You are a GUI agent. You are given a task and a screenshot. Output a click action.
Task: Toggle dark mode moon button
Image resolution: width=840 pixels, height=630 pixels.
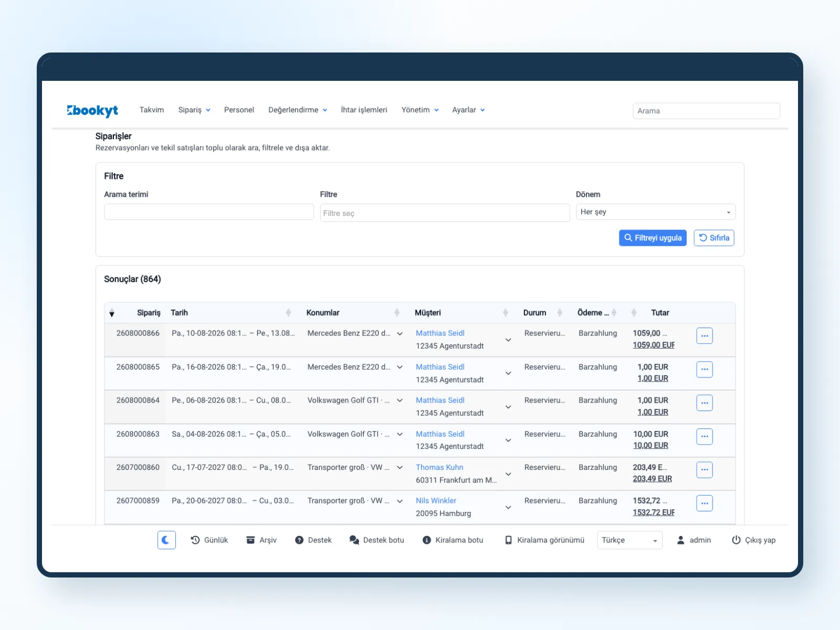pyautogui.click(x=166, y=540)
